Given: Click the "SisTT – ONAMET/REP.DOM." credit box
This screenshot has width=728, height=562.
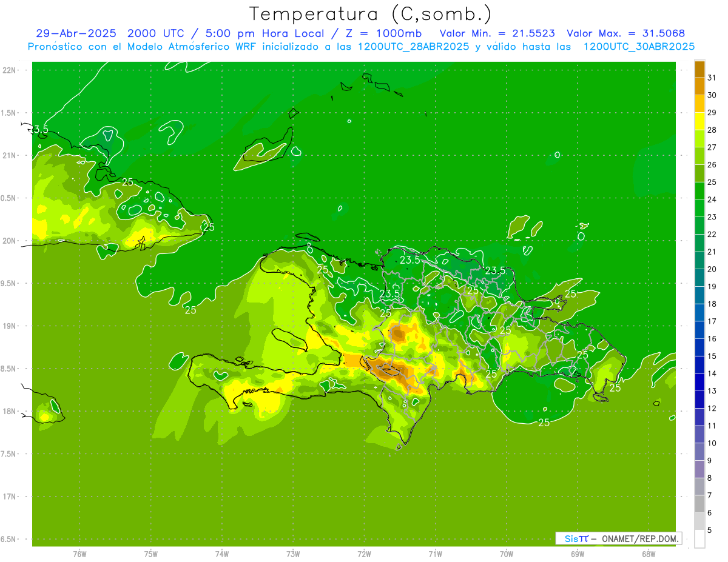Looking at the screenshot, I should click(x=618, y=538).
